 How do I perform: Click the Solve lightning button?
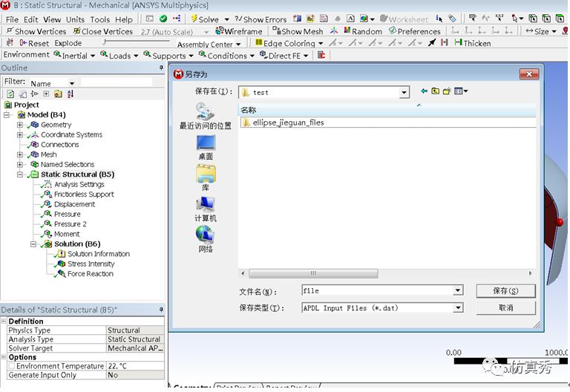[x=205, y=19]
